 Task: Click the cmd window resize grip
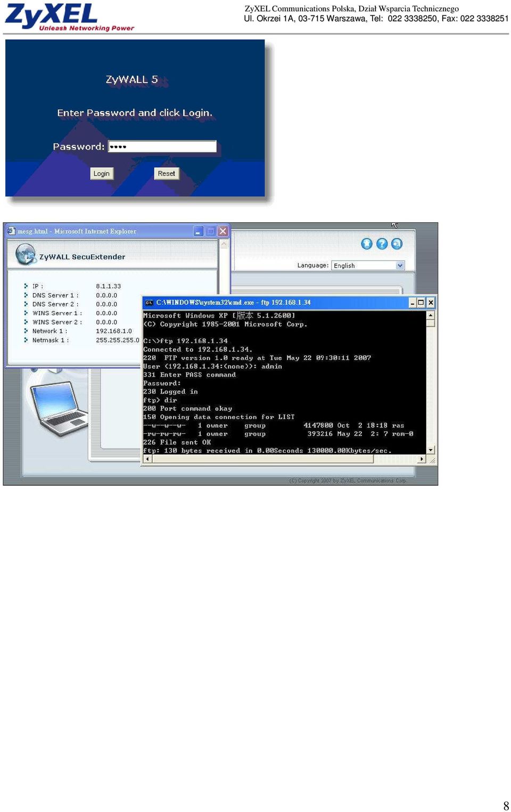pyautogui.click(x=432, y=459)
